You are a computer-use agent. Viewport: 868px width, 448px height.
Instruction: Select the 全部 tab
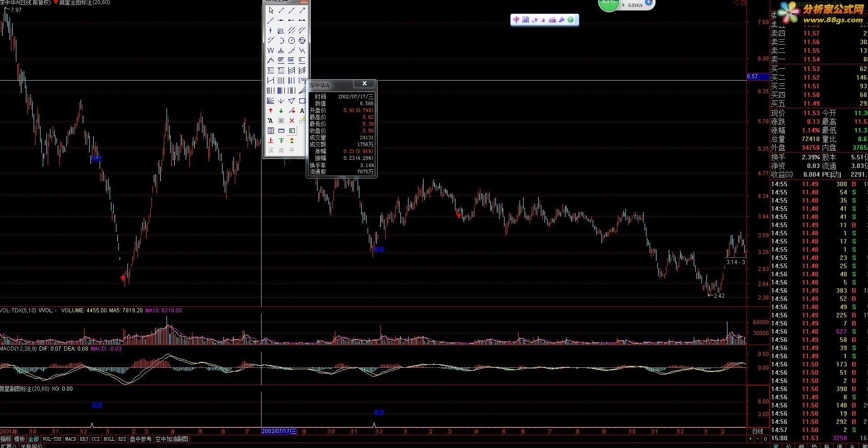tap(33, 439)
